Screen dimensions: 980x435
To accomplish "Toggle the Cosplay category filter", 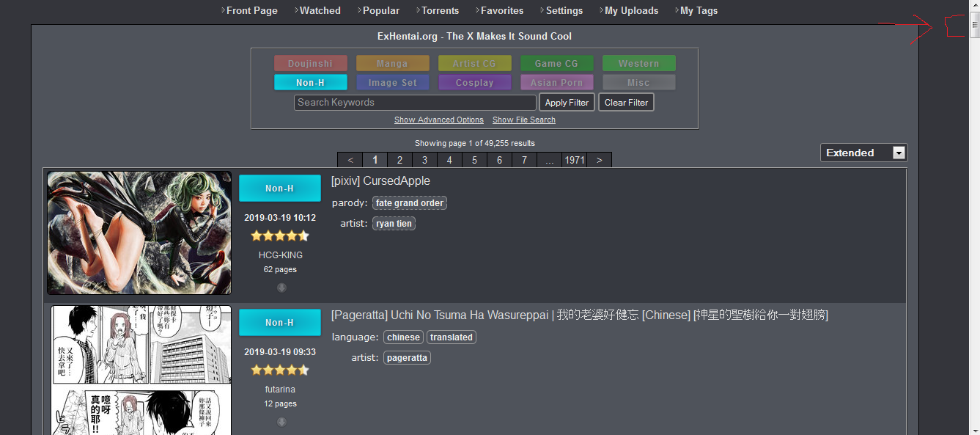I will (x=474, y=83).
